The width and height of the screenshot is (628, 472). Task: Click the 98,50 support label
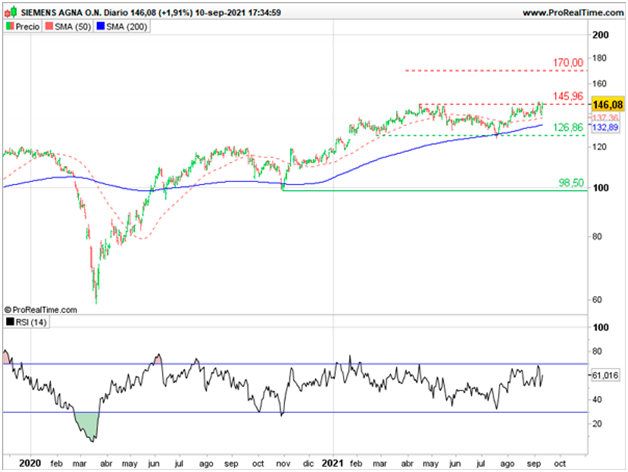pos(571,183)
